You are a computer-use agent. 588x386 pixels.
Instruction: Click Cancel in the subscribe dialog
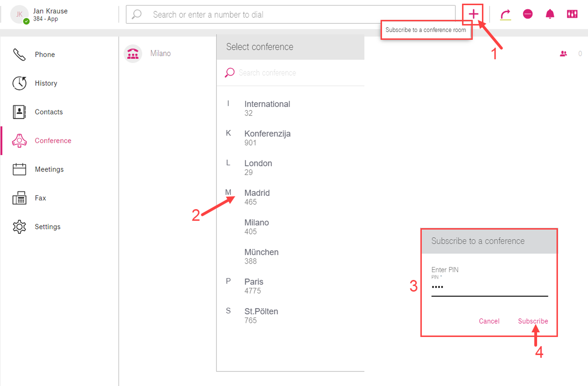tap(489, 321)
